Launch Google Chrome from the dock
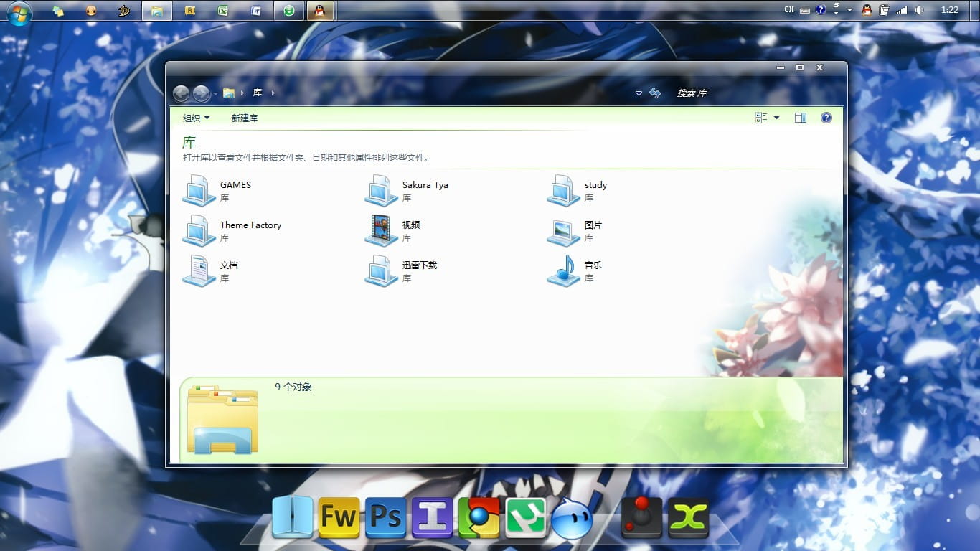 click(x=479, y=516)
